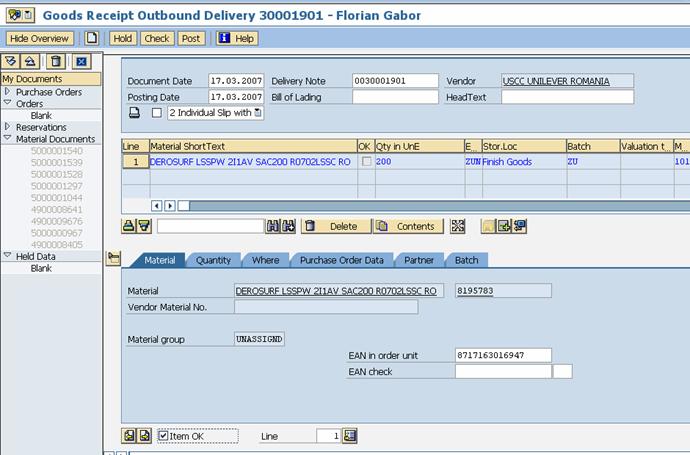Viewport: 690px width, 455px height.
Task: Click the trash icon in the overview panel
Action: click(56, 62)
